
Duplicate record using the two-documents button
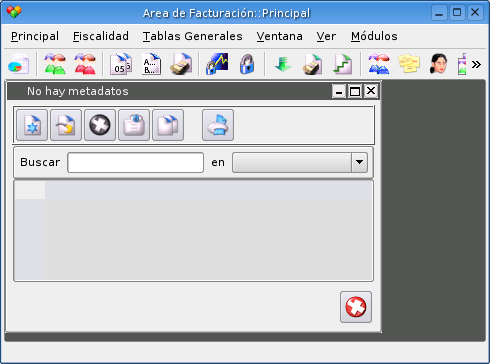point(168,125)
